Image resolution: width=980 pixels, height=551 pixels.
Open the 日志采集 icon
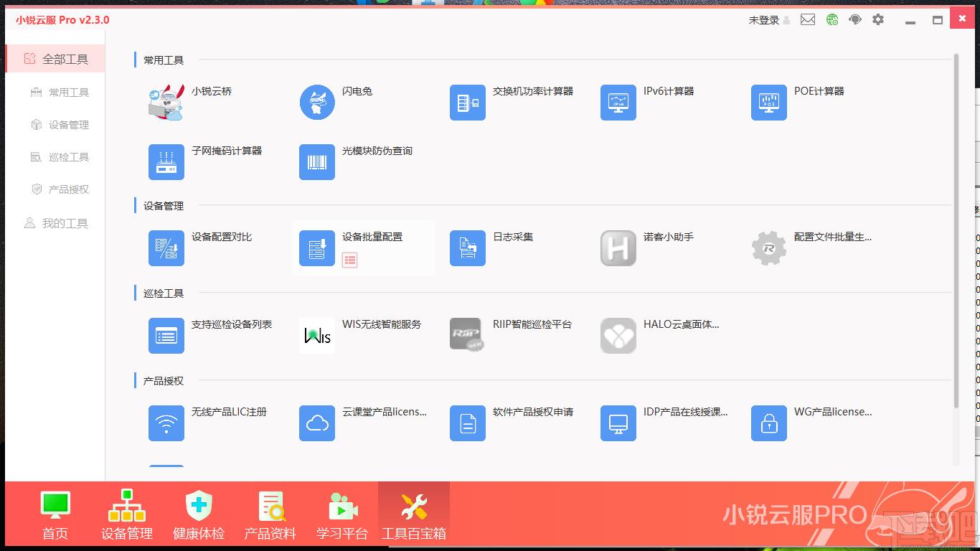[x=468, y=248]
